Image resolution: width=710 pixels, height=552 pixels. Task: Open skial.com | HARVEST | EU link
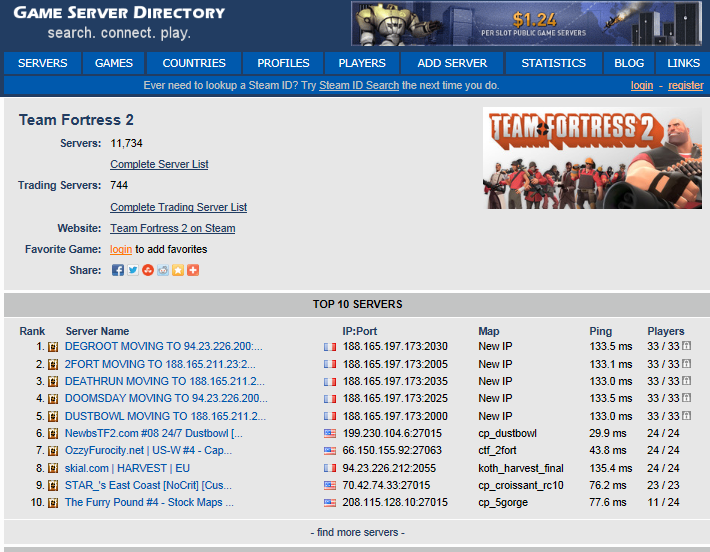pyautogui.click(x=127, y=468)
